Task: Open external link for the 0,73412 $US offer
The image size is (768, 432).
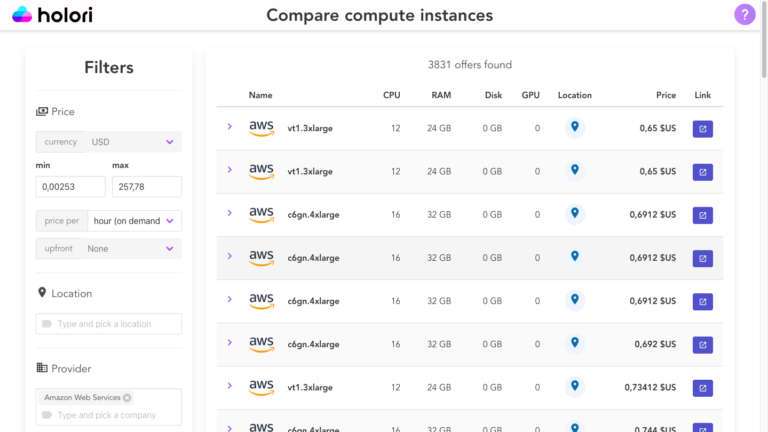Action: click(702, 388)
